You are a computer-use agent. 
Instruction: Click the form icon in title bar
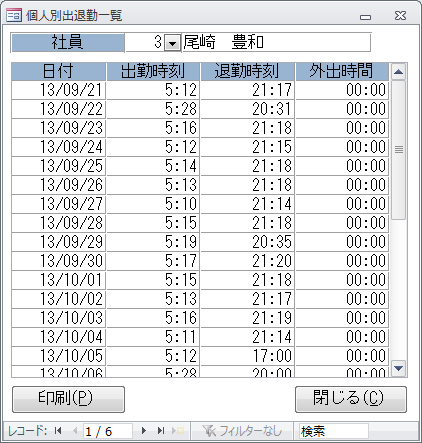pyautogui.click(x=14, y=15)
